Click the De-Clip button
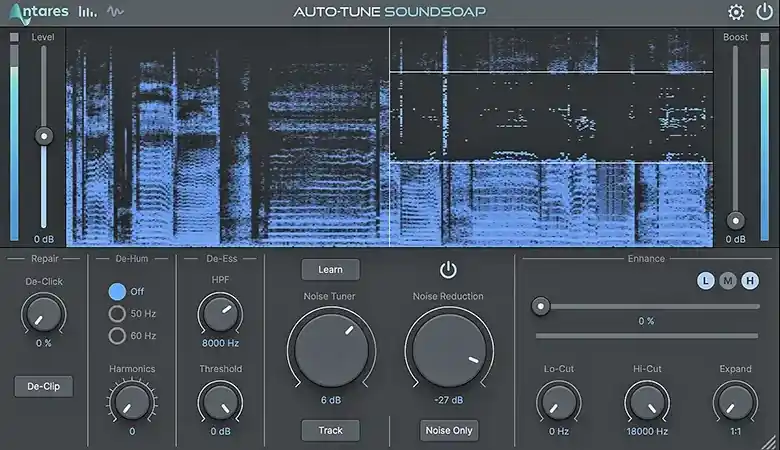The height and width of the screenshot is (450, 780). point(44,386)
